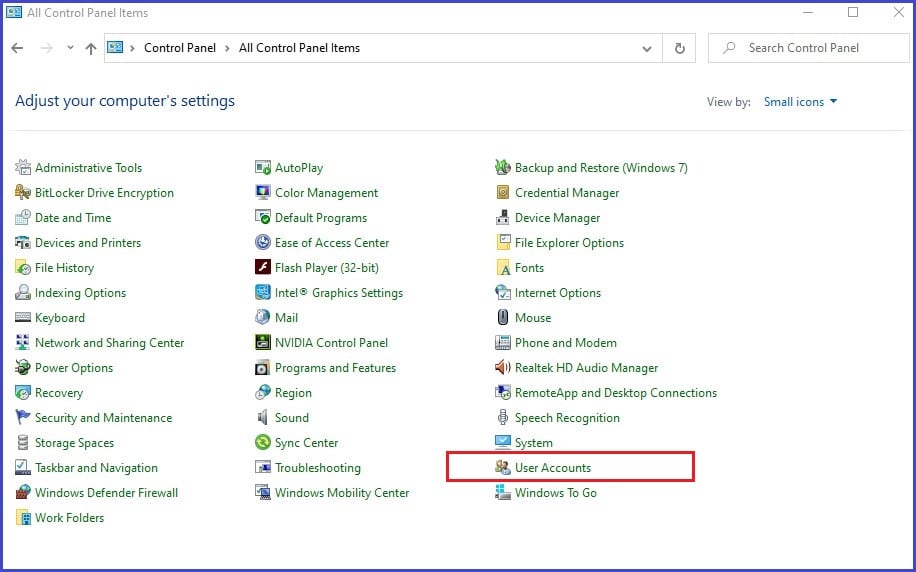Open the Programs and Features link
The height and width of the screenshot is (572, 916).
(335, 368)
